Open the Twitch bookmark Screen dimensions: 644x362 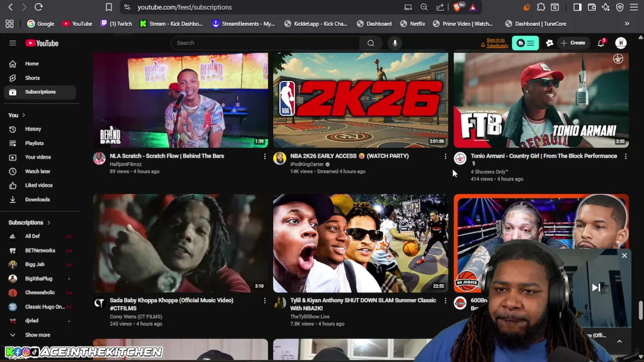click(x=116, y=24)
